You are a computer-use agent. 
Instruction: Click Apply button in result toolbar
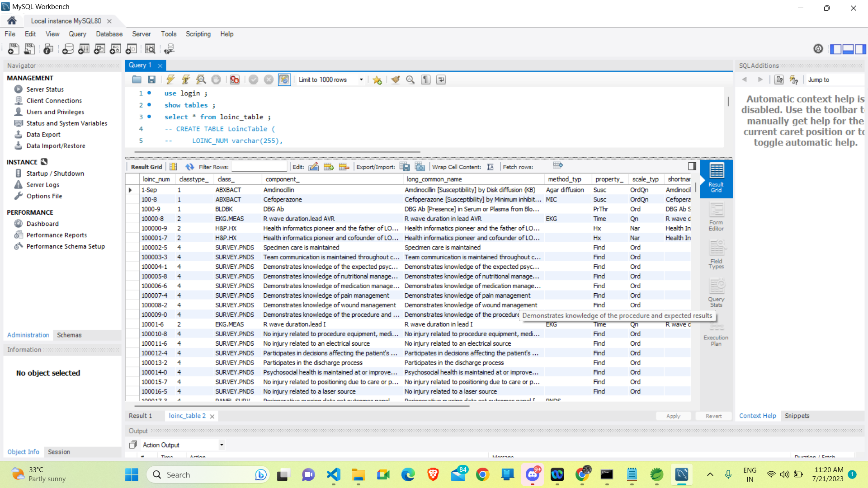(674, 416)
